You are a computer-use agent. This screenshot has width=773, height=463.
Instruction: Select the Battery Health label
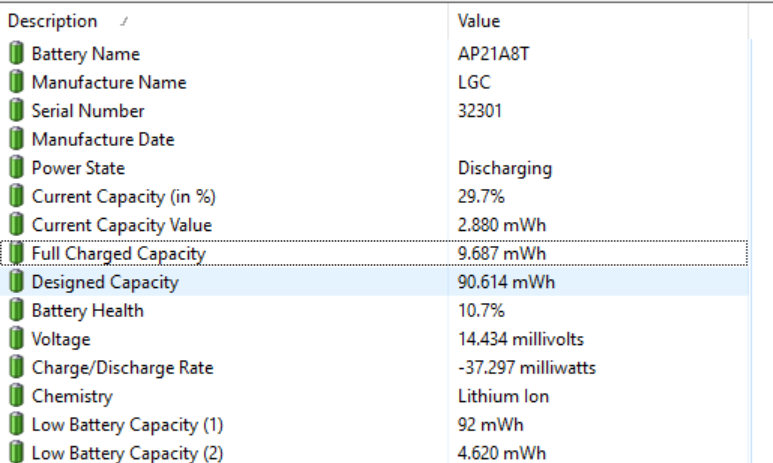pyautogui.click(x=88, y=311)
